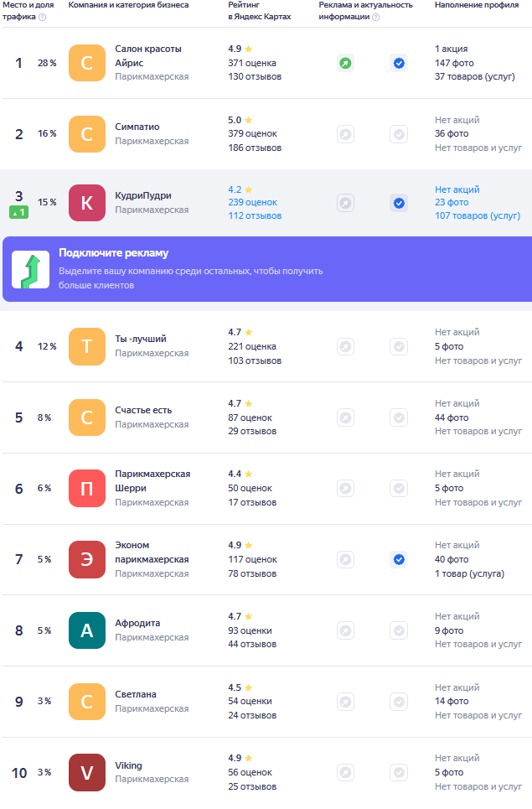Click the red 'П' avatar of Парикмахерская Шерри
The height and width of the screenshot is (809, 532).
(x=87, y=488)
